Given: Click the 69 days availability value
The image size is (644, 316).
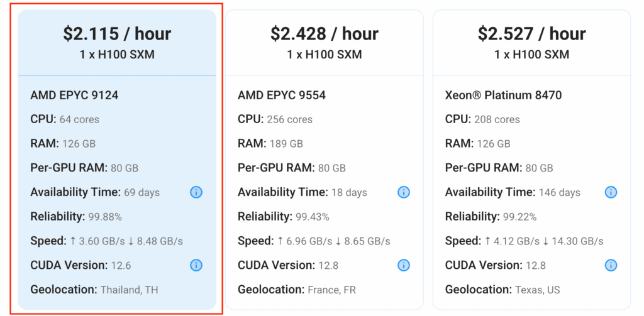Looking at the screenshot, I should click(142, 192).
